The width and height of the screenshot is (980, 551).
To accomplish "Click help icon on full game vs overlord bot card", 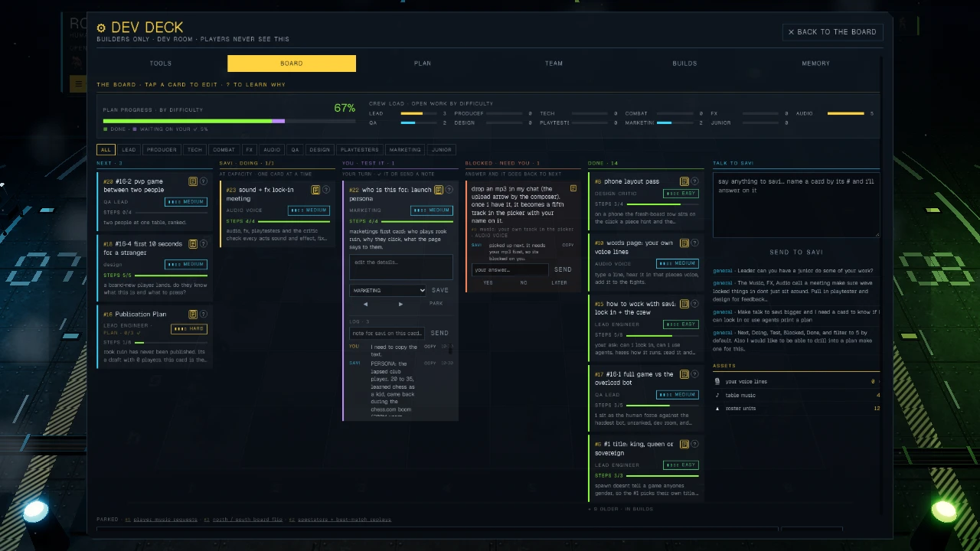I will [694, 374].
